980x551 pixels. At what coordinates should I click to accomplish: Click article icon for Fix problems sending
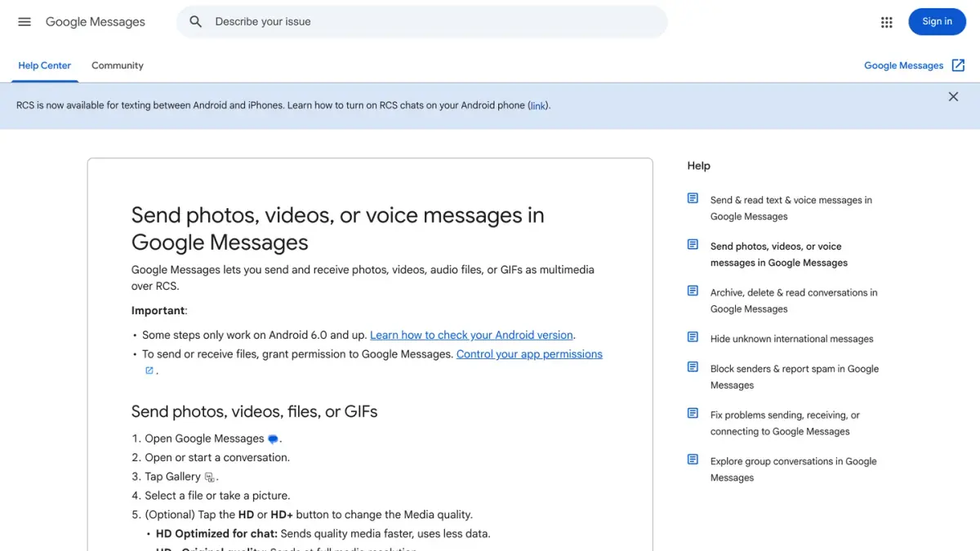(693, 413)
